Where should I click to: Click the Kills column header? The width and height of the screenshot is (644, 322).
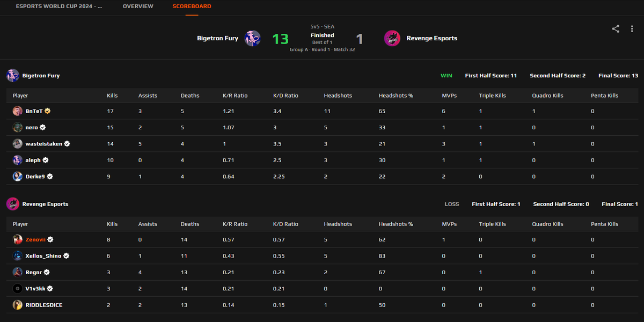coord(112,96)
